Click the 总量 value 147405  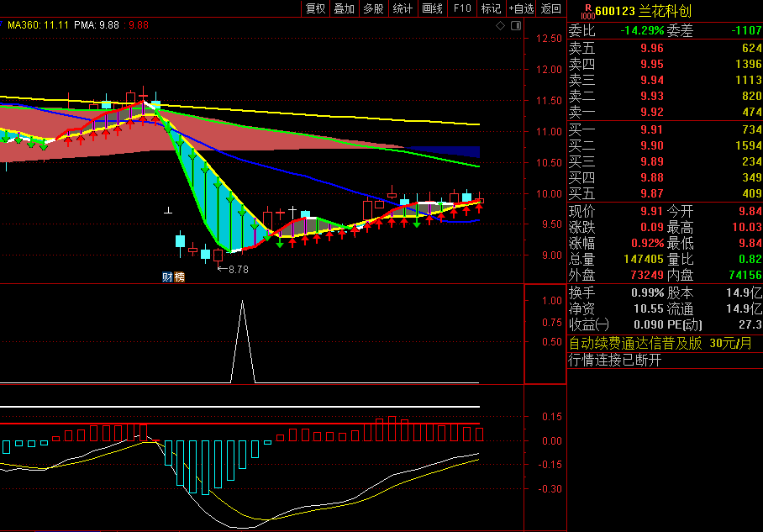pos(644,259)
